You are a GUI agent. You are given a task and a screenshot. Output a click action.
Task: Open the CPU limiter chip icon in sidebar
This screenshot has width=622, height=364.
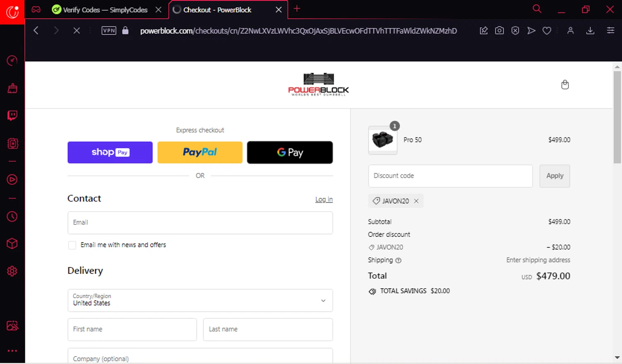12,143
